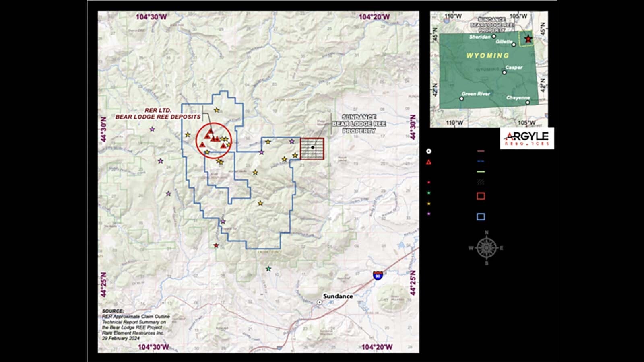Click the southernmost yellow star on main map
This screenshot has width=644, height=362.
coord(260,203)
